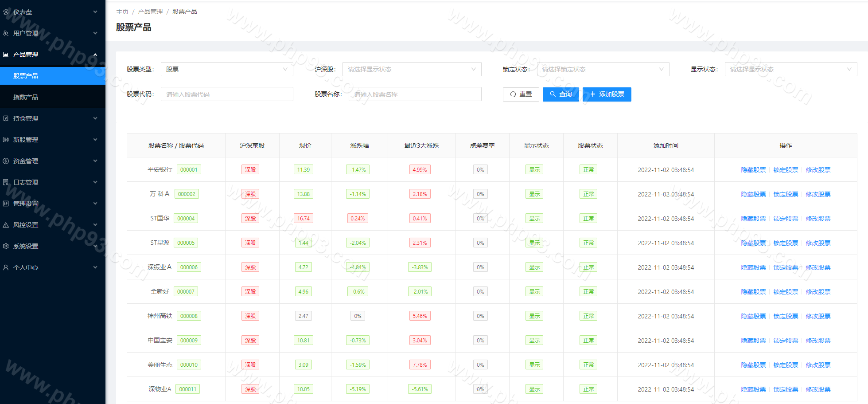Click the 添加股票 button
Viewport: 868px width, 404px height.
(x=607, y=94)
